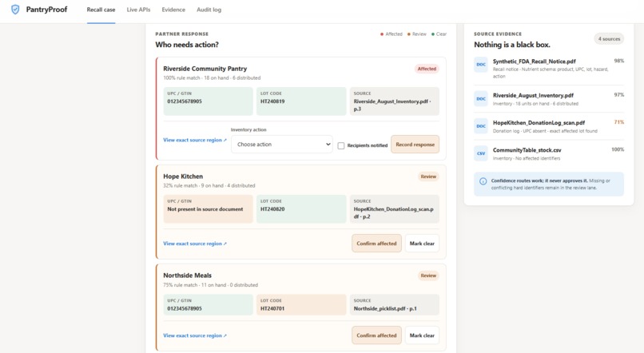Image resolution: width=644 pixels, height=353 pixels.
Task: Open HopeKitchen_DonationLog_scan.pdf in the source evidence list
Action: [549, 126]
